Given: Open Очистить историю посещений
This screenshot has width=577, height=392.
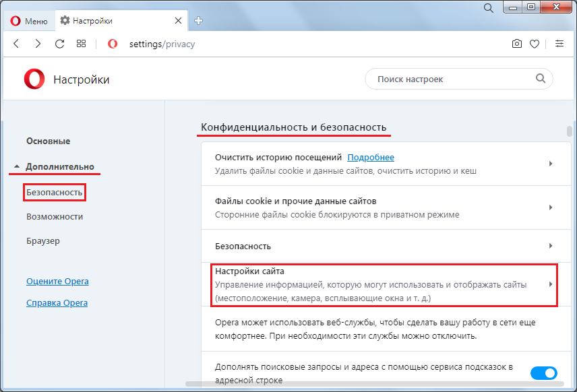Looking at the screenshot, I should pyautogui.click(x=386, y=164).
